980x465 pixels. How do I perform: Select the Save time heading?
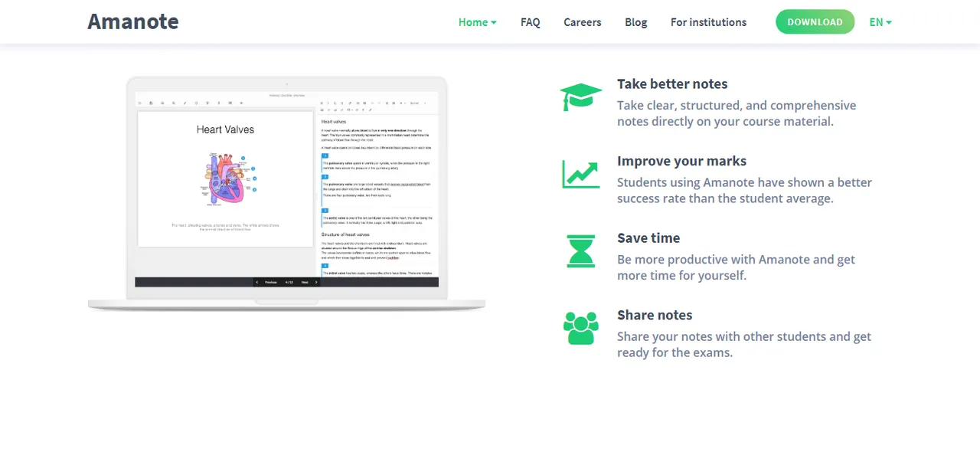tap(648, 238)
